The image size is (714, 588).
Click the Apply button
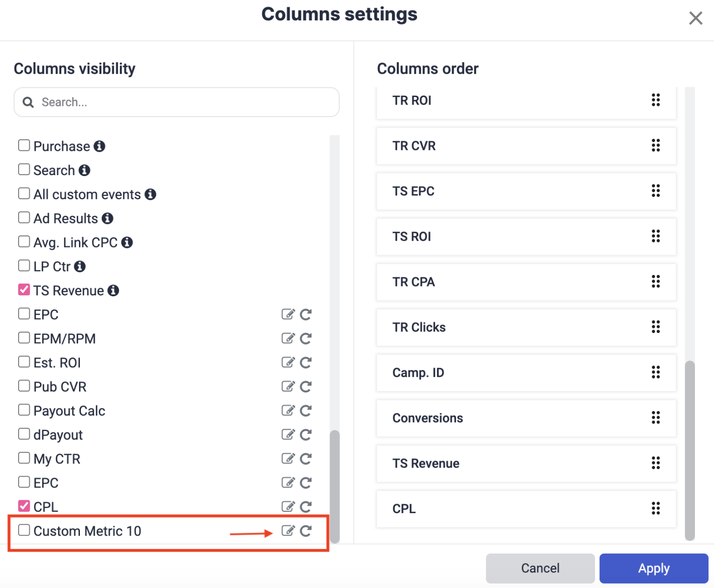click(653, 568)
